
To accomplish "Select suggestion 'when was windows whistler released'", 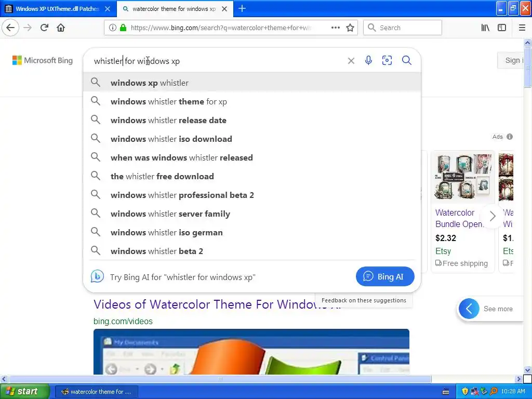I will [252, 157].
